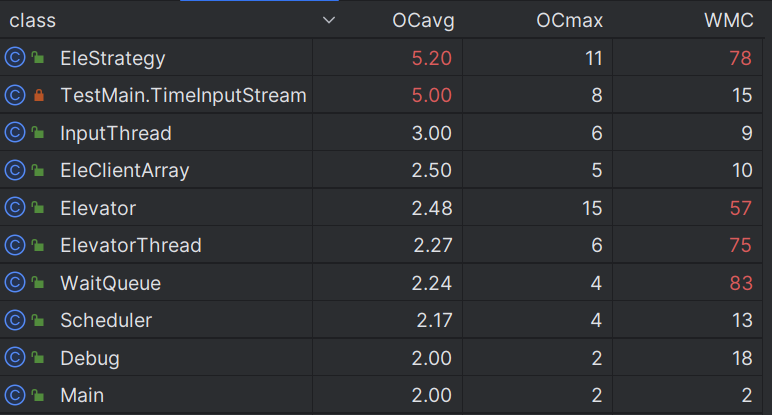Sort by the OCmax column header

coord(570,21)
